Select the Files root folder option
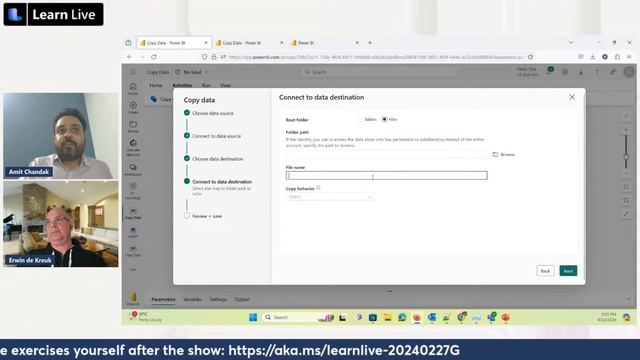 pos(389,120)
